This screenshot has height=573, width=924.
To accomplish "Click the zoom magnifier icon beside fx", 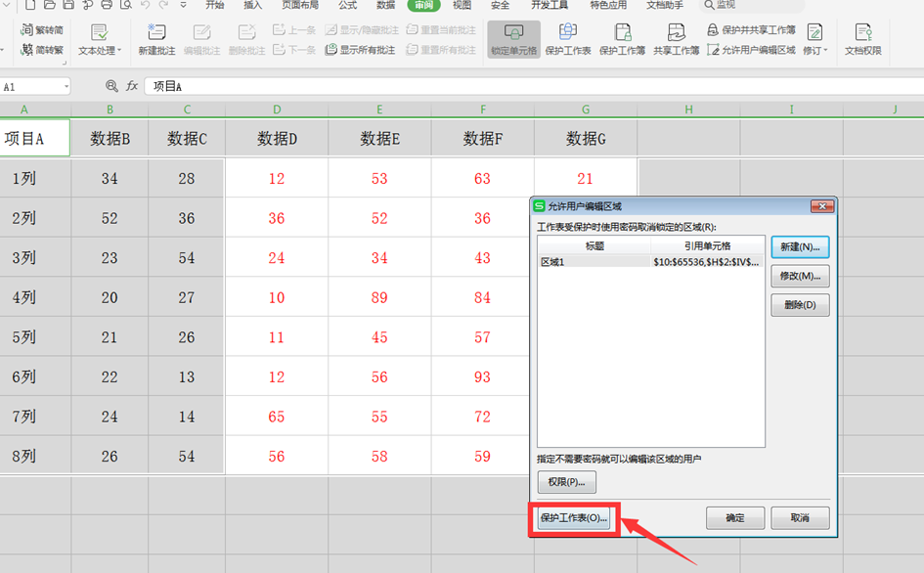I will (x=111, y=86).
